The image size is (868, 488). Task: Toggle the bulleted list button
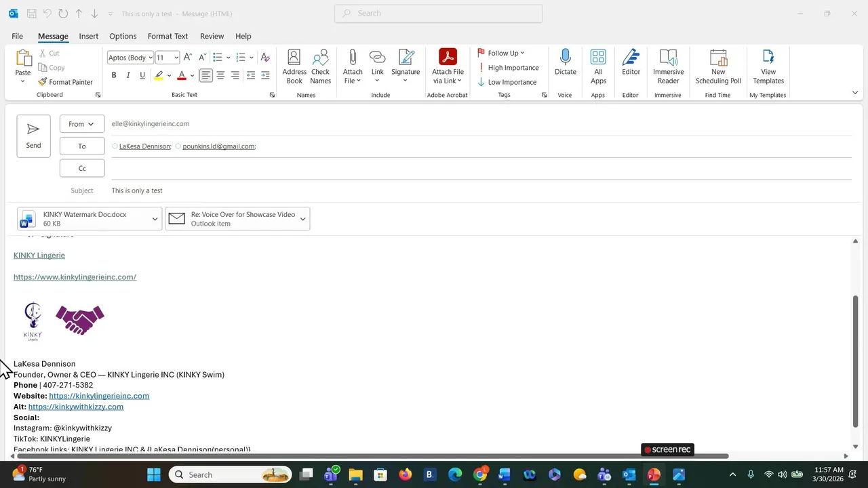218,58
